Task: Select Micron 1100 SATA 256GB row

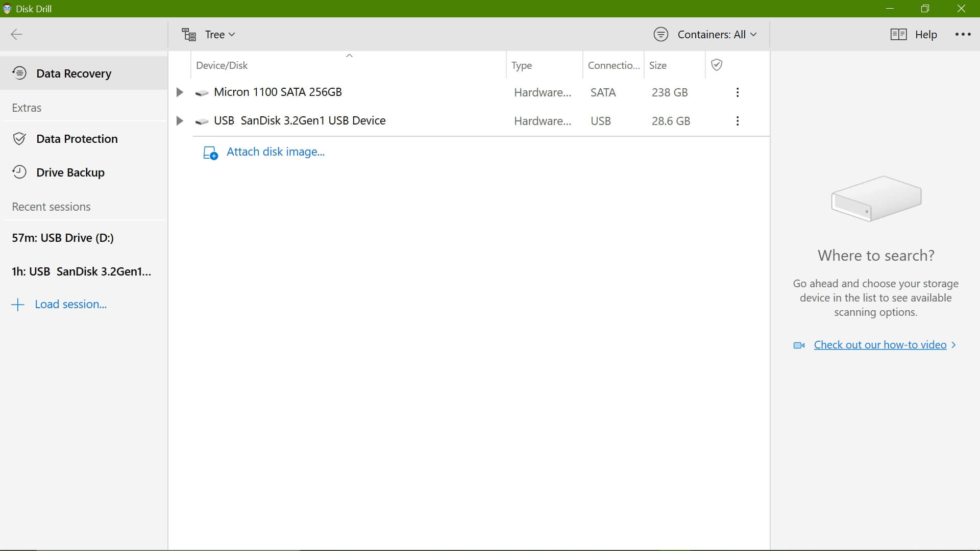Action: click(469, 92)
